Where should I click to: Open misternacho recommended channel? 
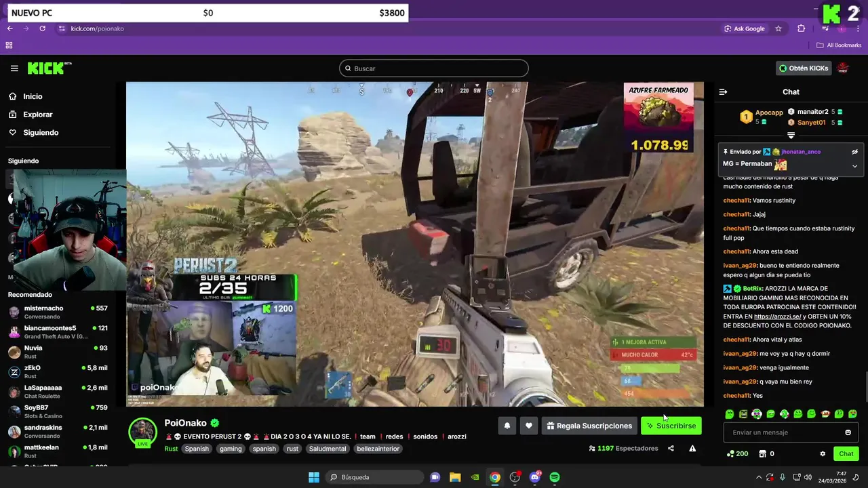coord(58,312)
